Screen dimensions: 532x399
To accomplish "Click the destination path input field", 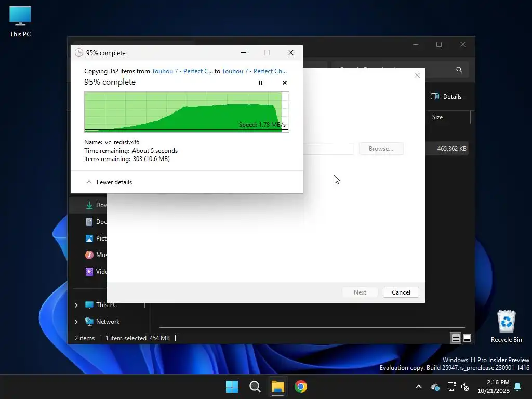I will click(328, 149).
